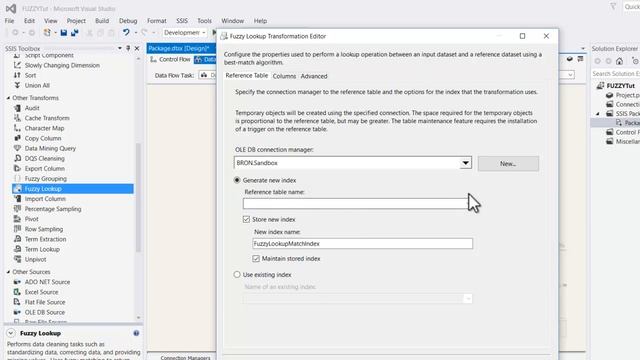This screenshot has width=640, height=360.
Task: Select the Cache Transform item
Action: coord(47,118)
